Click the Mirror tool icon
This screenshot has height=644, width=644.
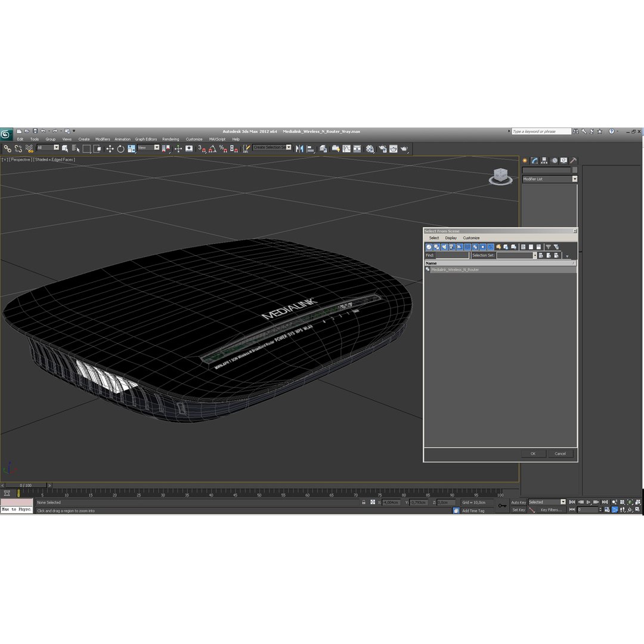click(x=299, y=148)
